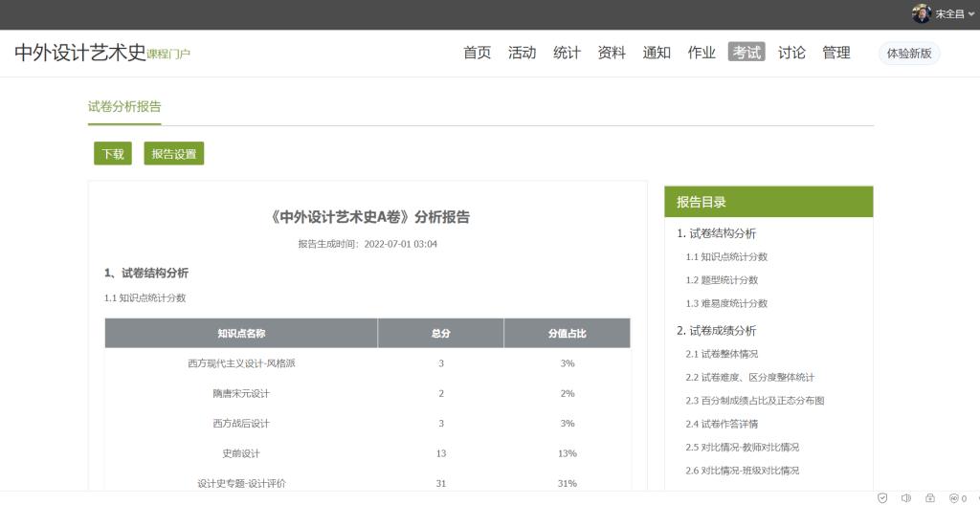Click the ad-blocker shield icon in status bar
980x505 pixels.
pos(953,498)
